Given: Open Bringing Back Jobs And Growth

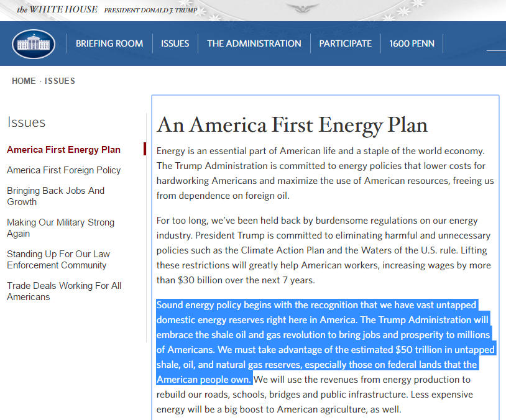Looking at the screenshot, I should coord(55,196).
